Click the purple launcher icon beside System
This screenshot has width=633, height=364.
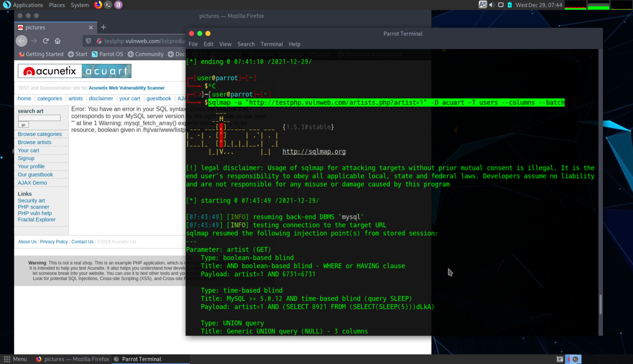[118, 5]
